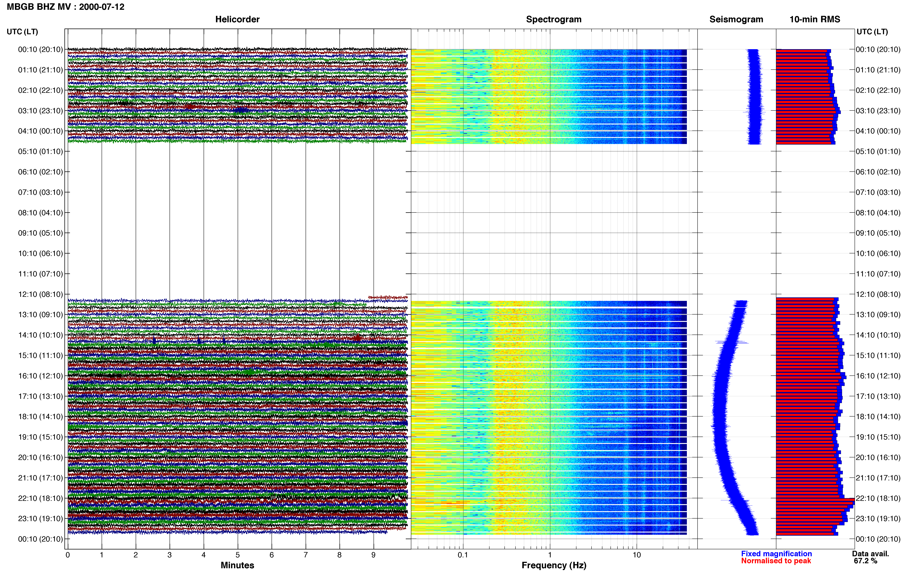
Task: Click left time label '09:10 (05:10)'
Action: coord(41,233)
